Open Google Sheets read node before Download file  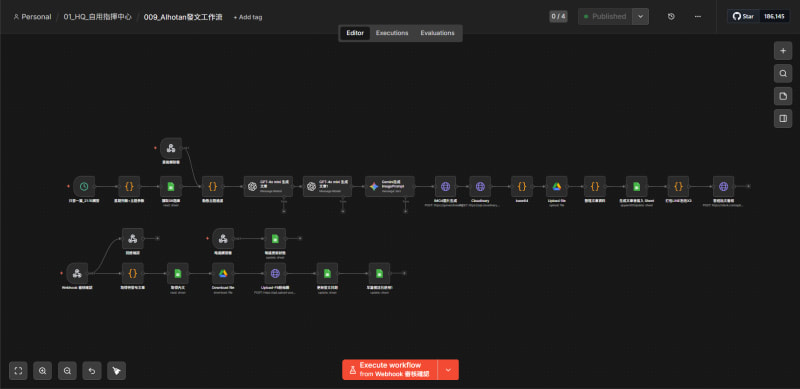[178, 274]
